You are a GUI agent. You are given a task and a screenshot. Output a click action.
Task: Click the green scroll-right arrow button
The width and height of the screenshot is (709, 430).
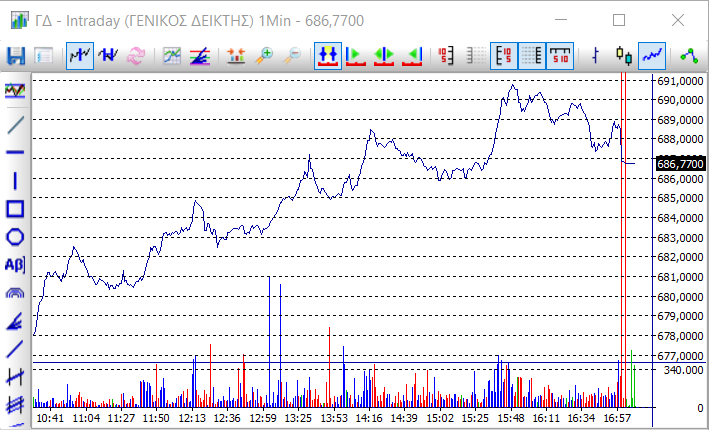(x=355, y=56)
